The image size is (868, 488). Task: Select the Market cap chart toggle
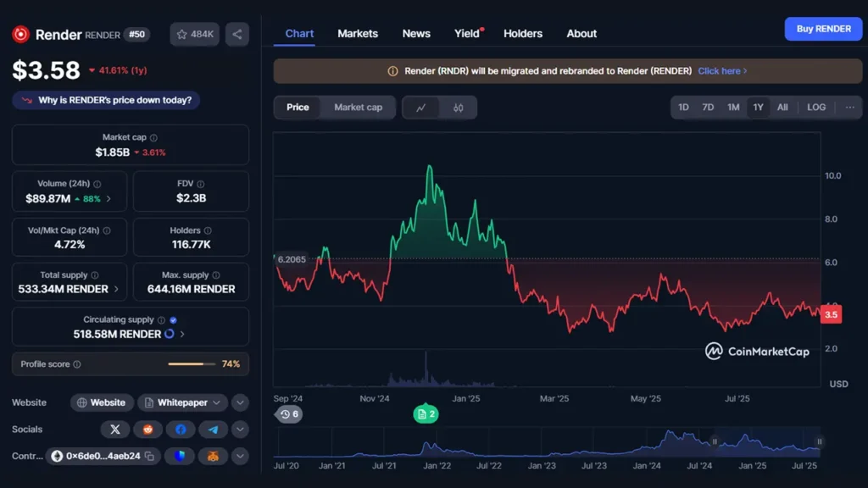359,108
